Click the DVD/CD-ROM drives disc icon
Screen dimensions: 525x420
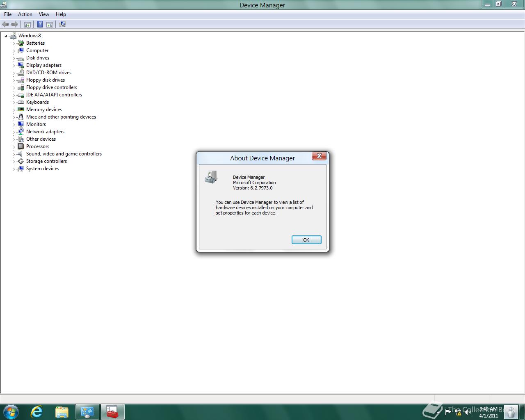tap(21, 73)
